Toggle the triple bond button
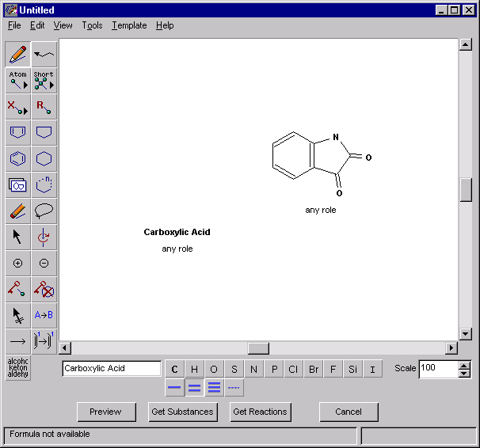 pos(214,388)
